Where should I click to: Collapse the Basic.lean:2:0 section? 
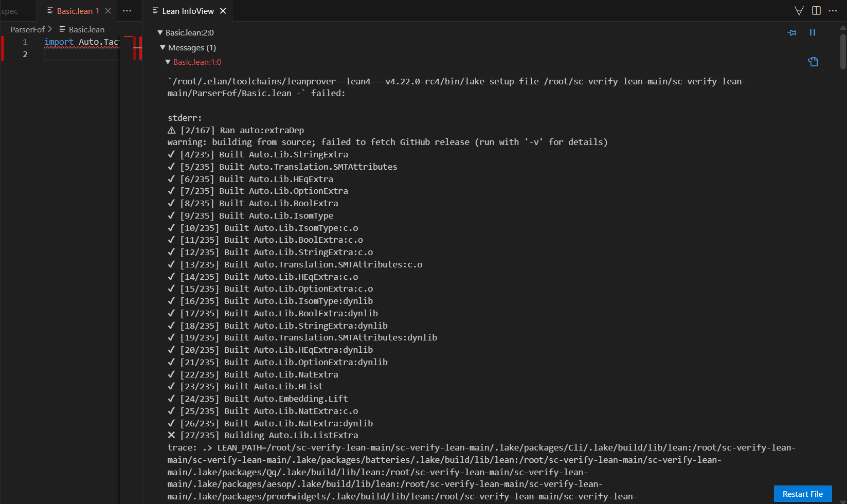click(160, 33)
